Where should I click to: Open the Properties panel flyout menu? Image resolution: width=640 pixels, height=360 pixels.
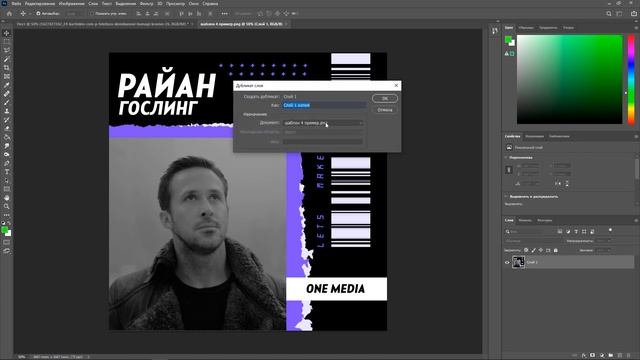point(636,136)
